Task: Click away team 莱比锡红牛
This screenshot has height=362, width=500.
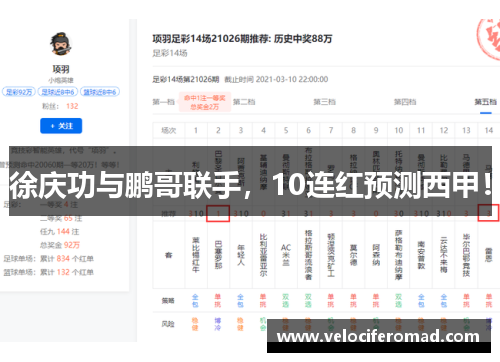Action: tap(196, 255)
